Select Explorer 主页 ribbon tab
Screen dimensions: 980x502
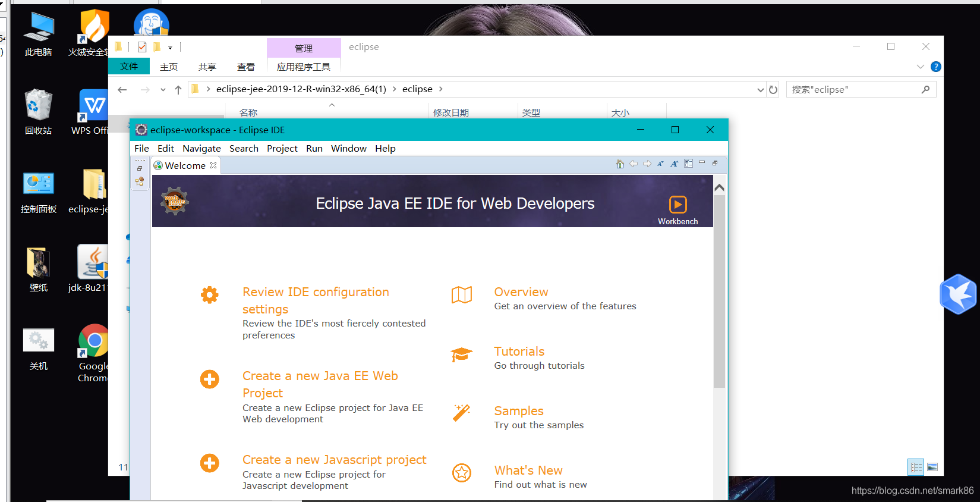169,67
